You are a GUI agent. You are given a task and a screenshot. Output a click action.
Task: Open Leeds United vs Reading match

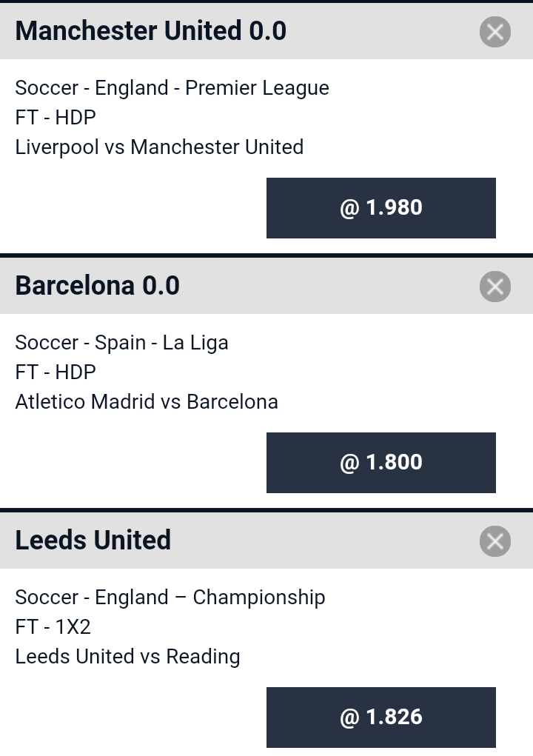click(x=128, y=656)
